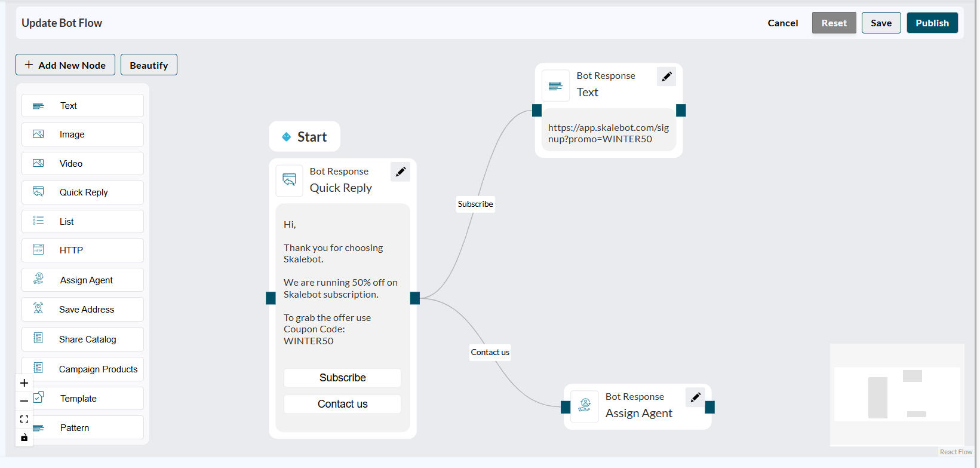Viewport: 980px width, 468px height.
Task: Click the Quick Reply node's right output handle
Action: point(415,298)
